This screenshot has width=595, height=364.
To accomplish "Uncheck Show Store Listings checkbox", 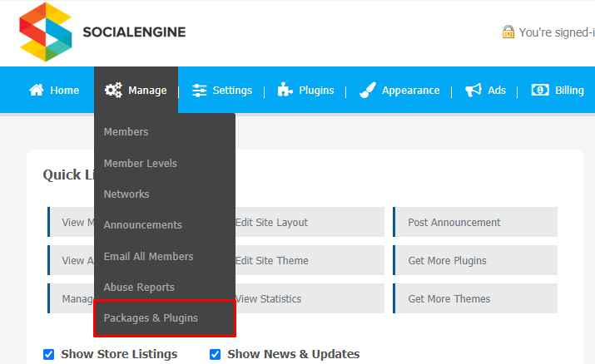I will pos(48,354).
